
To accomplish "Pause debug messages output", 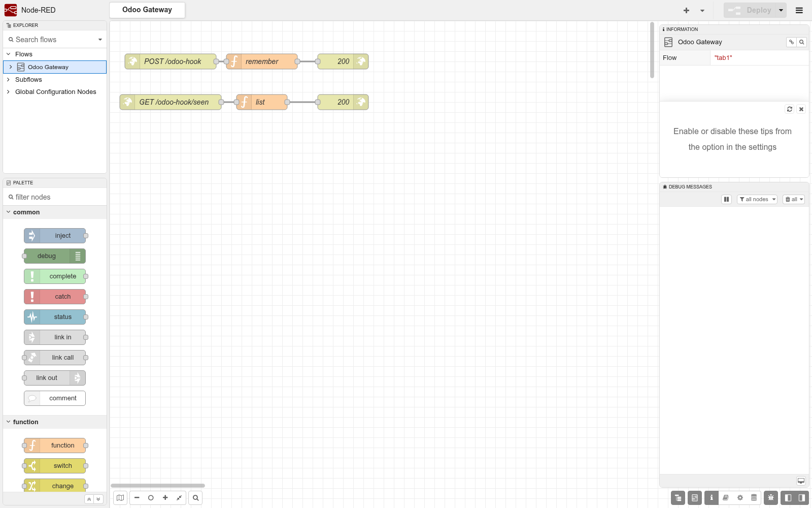I will (726, 200).
